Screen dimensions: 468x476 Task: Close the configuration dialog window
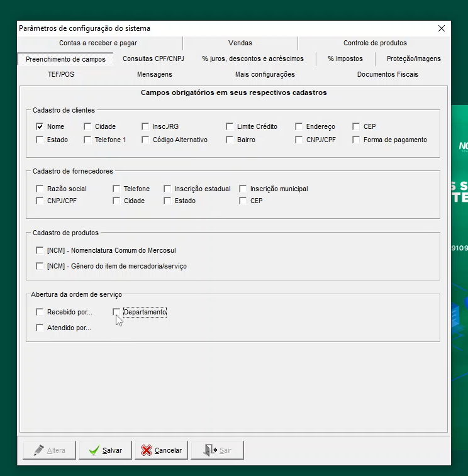pyautogui.click(x=442, y=28)
